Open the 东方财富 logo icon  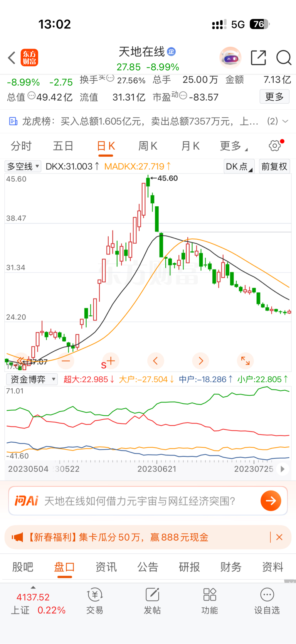click(29, 58)
